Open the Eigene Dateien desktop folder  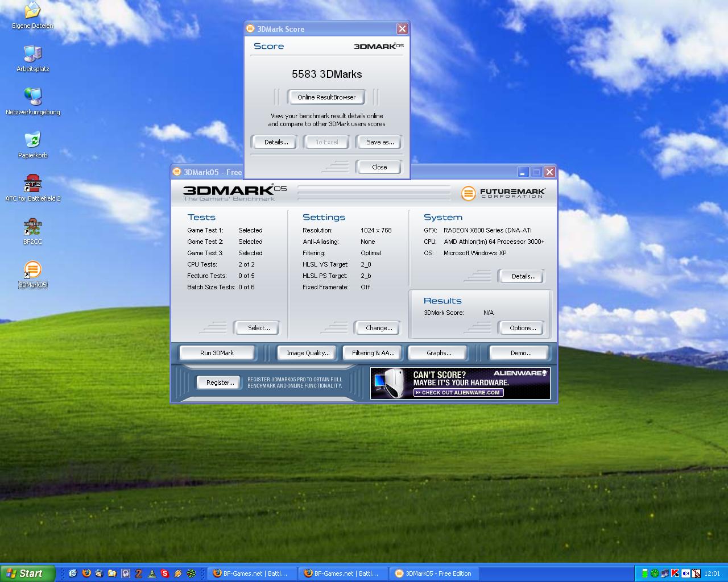[32, 15]
